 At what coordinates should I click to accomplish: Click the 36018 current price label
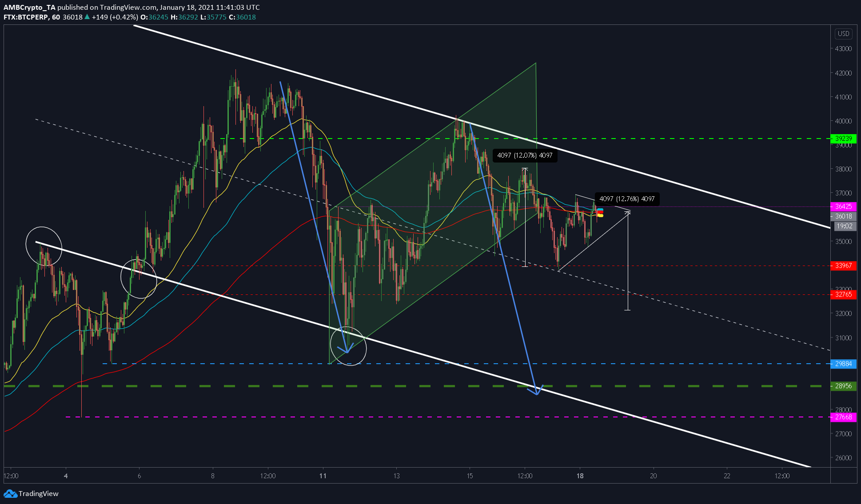pos(843,216)
